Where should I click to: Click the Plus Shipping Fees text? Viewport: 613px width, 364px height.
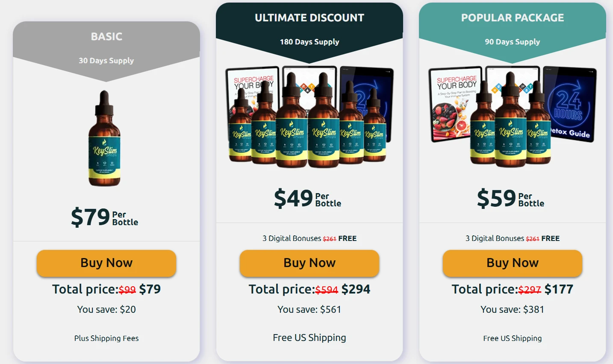(x=106, y=338)
